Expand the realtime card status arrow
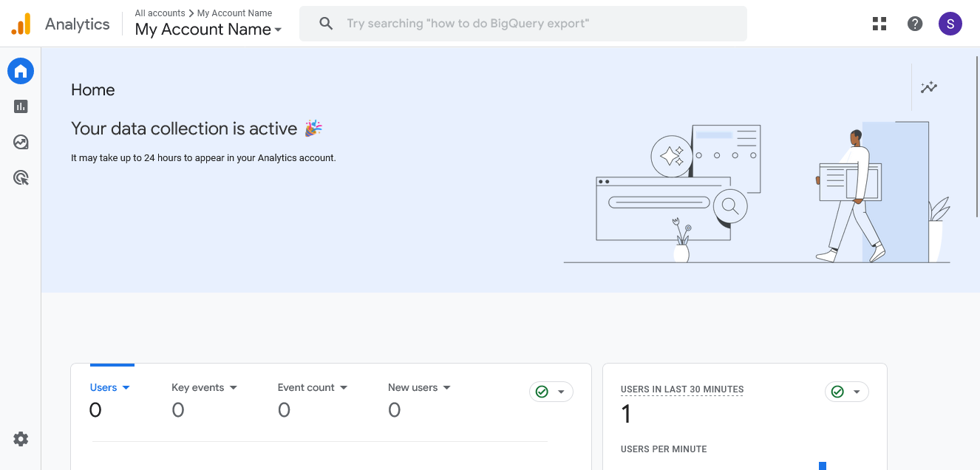Screen dimensions: 980x470 tap(856, 391)
